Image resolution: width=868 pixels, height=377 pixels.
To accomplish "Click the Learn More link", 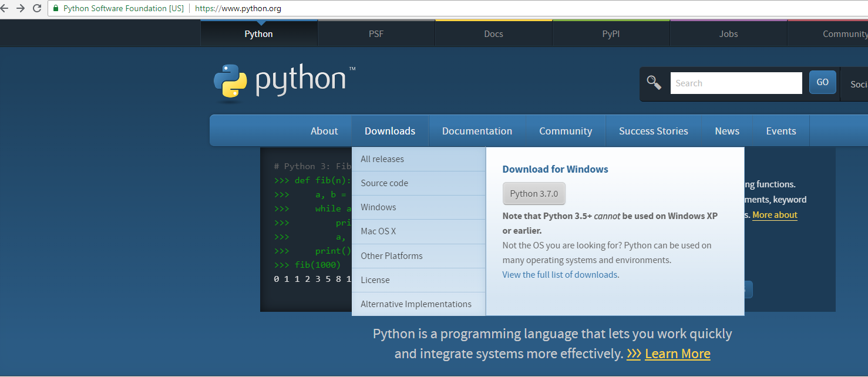I will click(678, 354).
